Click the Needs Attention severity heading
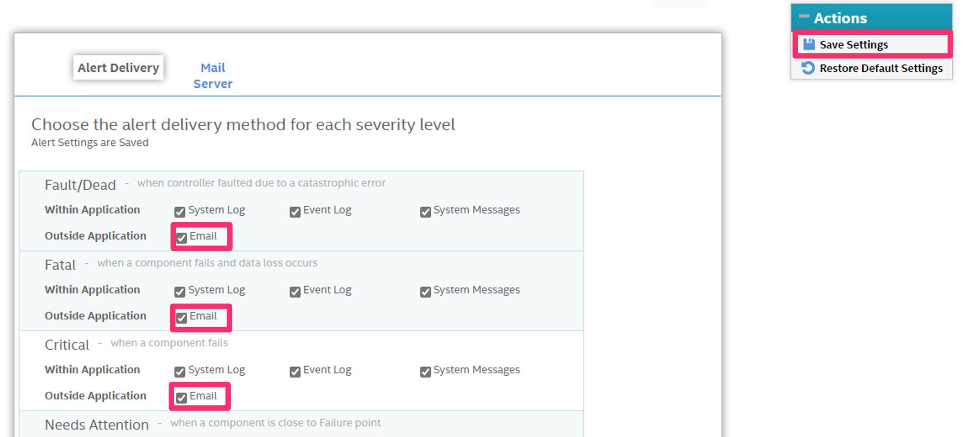Image resolution: width=980 pixels, height=437 pixels. coord(97,424)
